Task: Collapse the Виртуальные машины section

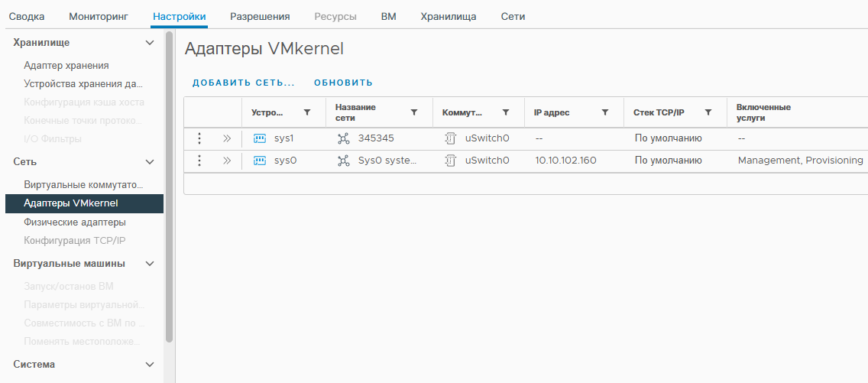Action: pyautogui.click(x=150, y=264)
